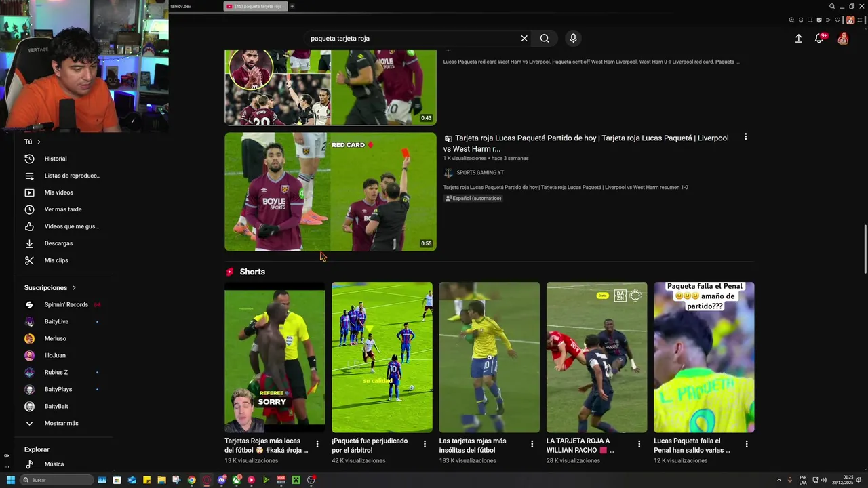Open a new browser tab with plus
This screenshot has height=488, width=868.
(292, 6)
